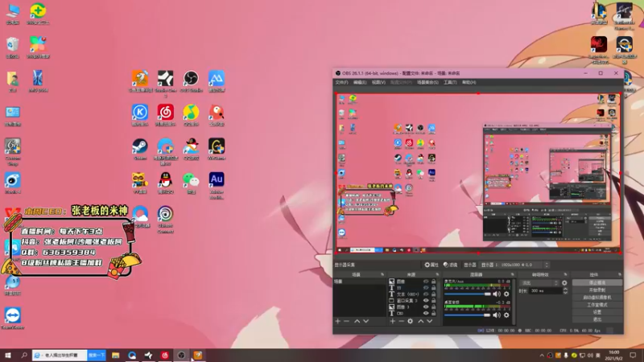Toggle visibility of GDI+ text source
Screen dimensions: 644x362
[x=426, y=294]
